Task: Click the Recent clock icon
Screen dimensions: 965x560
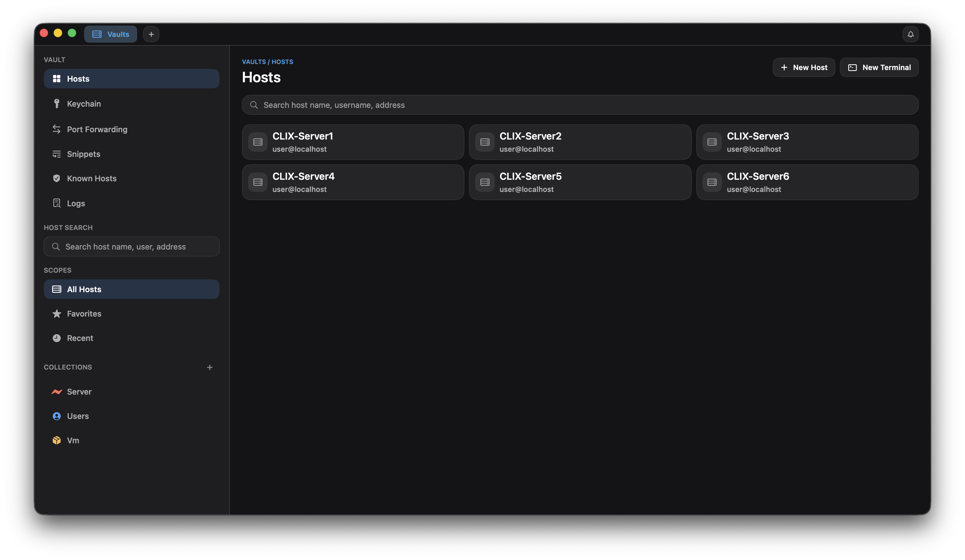Action: (57, 338)
